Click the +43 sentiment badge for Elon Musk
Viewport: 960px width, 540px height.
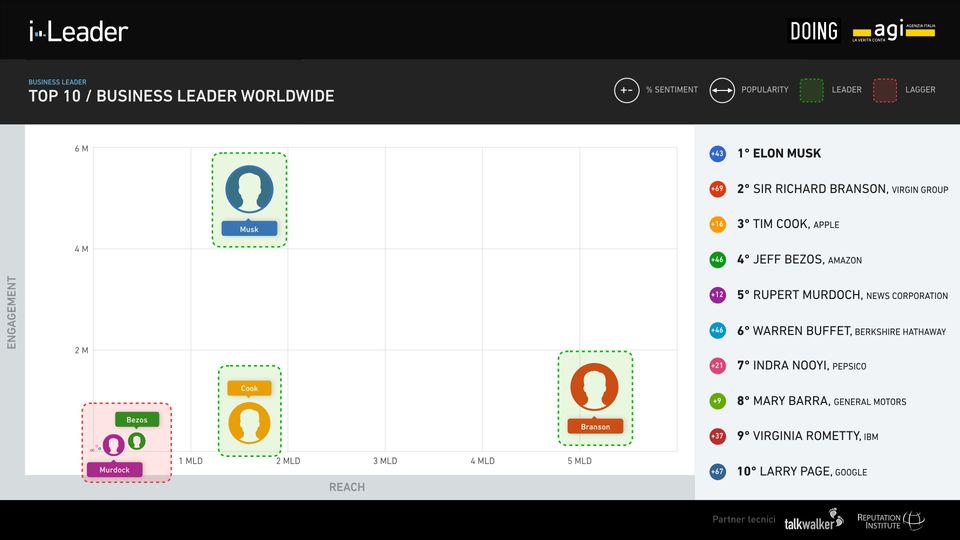pos(717,154)
